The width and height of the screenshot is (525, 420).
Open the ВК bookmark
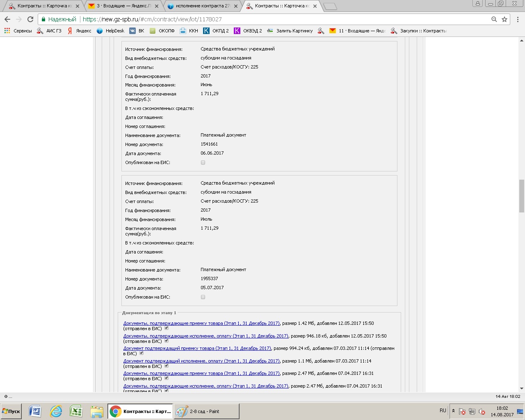point(137,31)
